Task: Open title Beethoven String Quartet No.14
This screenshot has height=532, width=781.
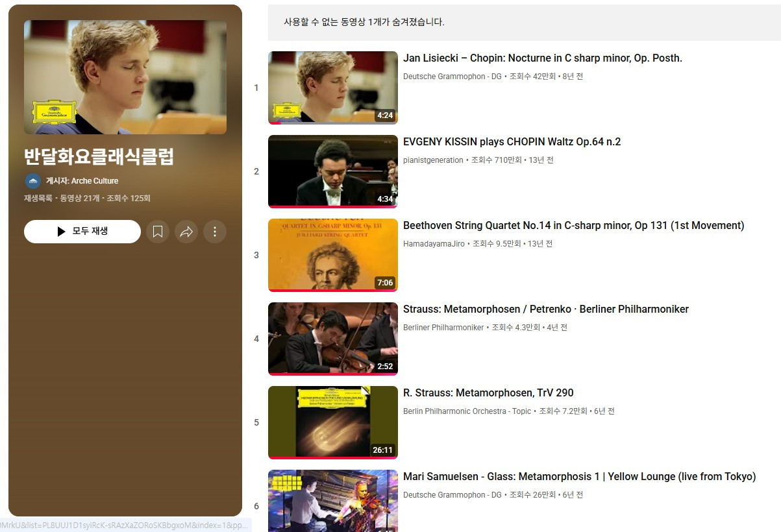Action: 574,226
